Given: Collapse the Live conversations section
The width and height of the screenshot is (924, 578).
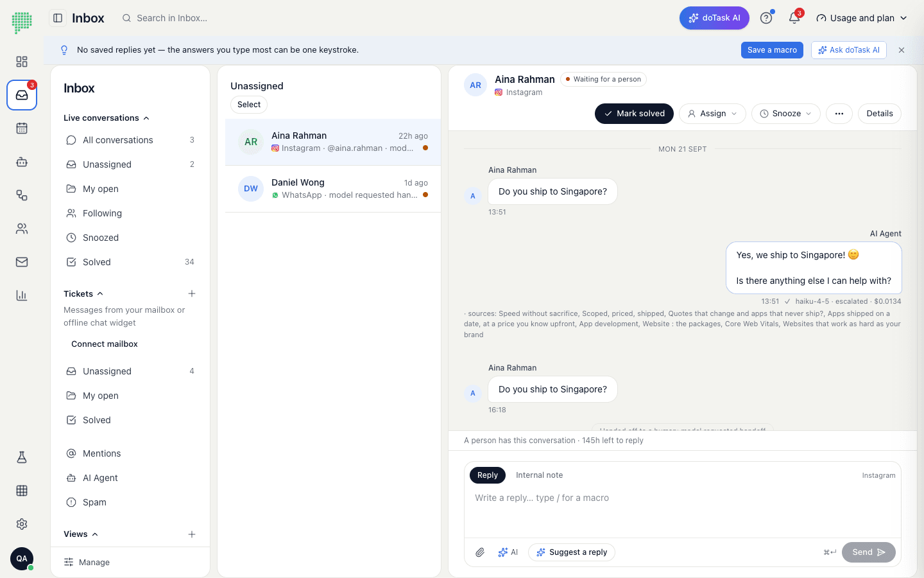Looking at the screenshot, I should pyautogui.click(x=107, y=118).
